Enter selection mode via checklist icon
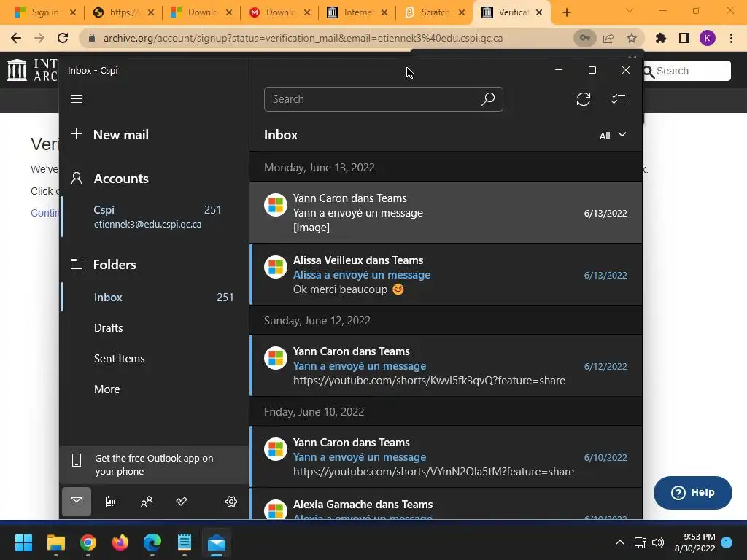This screenshot has height=560, width=747. click(618, 99)
